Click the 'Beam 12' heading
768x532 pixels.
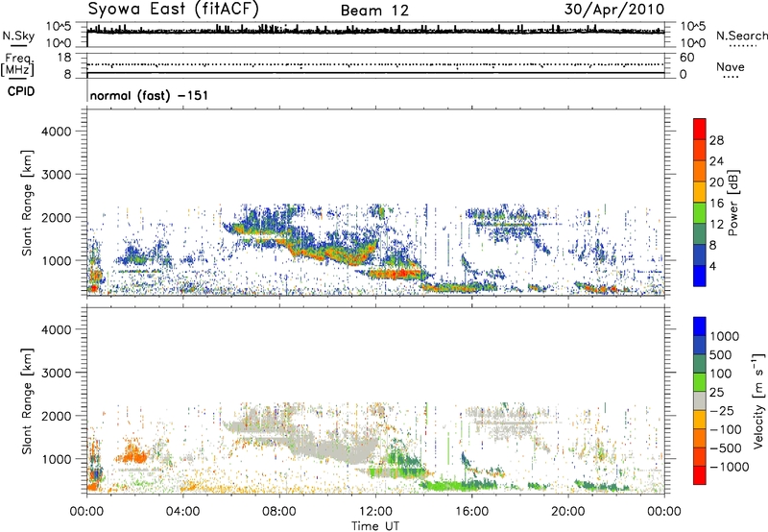point(374,11)
